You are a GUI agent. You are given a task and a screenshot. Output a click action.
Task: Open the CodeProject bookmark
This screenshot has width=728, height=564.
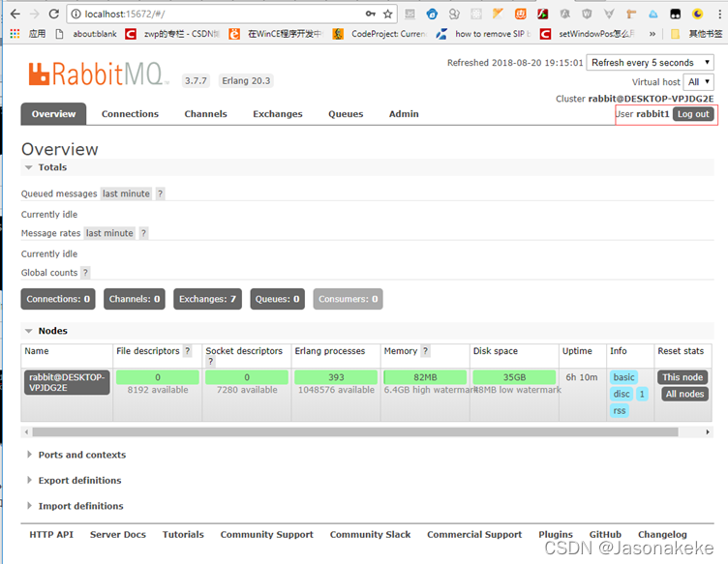pyautogui.click(x=379, y=34)
